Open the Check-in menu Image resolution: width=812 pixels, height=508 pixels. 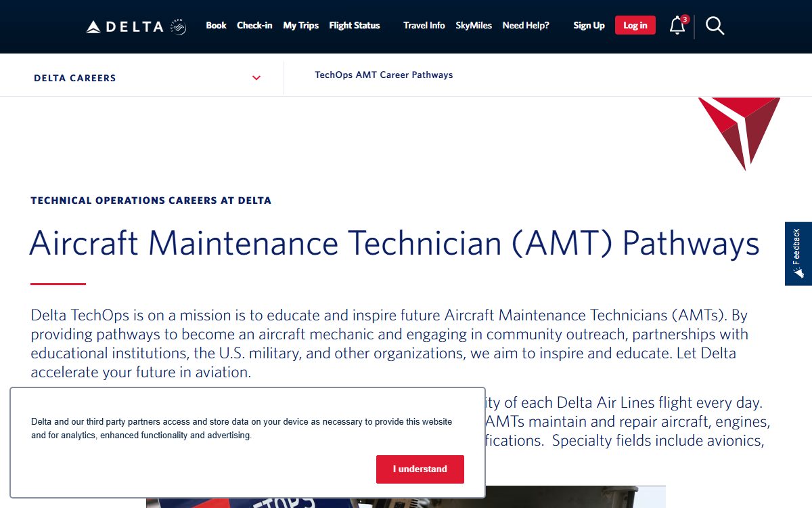254,26
